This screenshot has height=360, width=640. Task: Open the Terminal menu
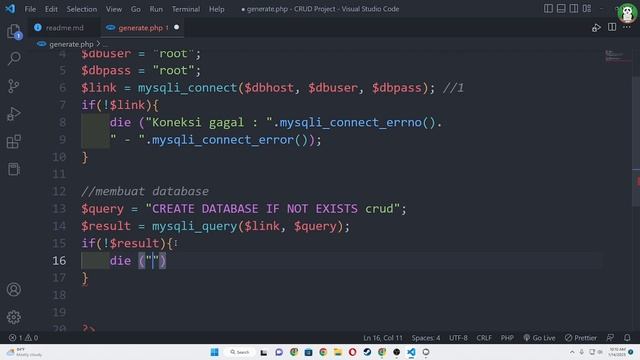pos(186,9)
